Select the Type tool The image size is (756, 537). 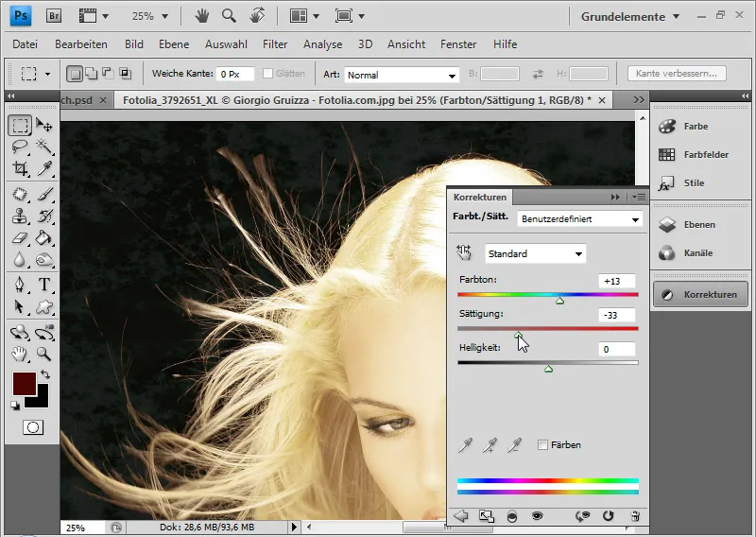point(44,285)
